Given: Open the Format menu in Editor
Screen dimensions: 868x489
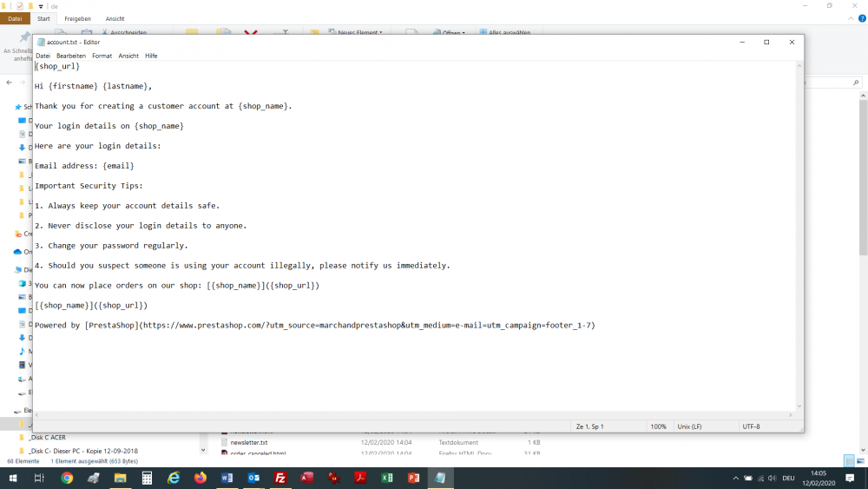Looking at the screenshot, I should click(x=102, y=56).
